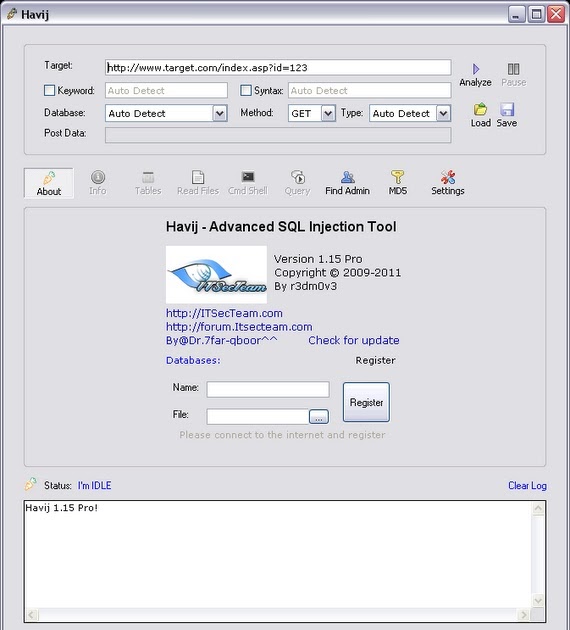This screenshot has height=630, width=570.
Task: Minimize the Havij window
Action: pyautogui.click(x=517, y=14)
